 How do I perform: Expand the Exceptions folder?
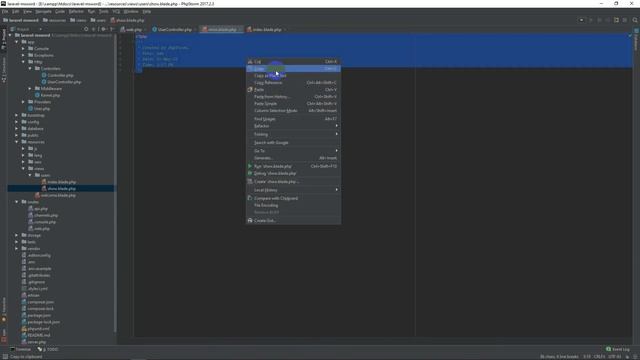(x=23, y=55)
